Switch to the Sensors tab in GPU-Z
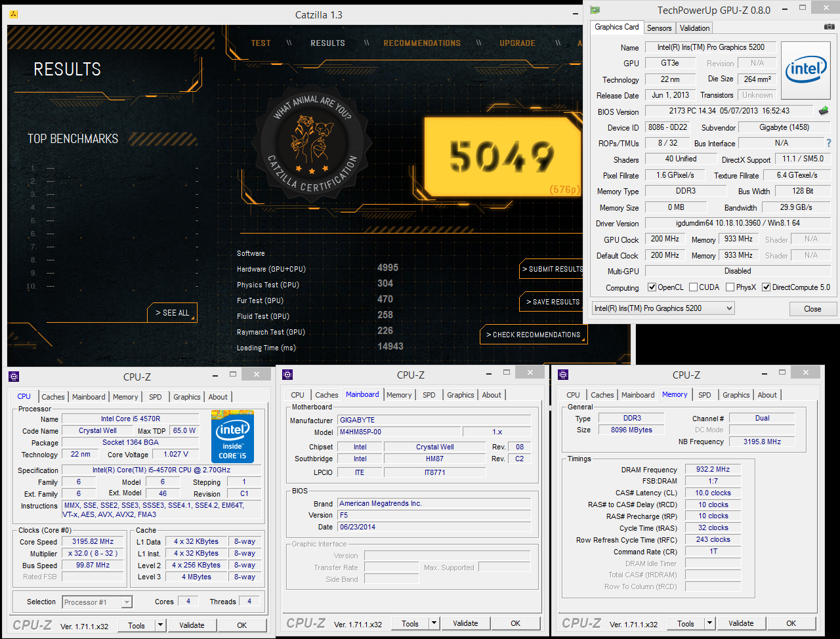This screenshot has height=639, width=840. coord(659,28)
